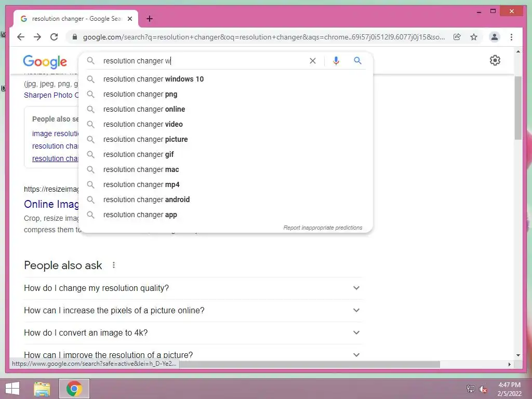Choose suggestion resolution changer video
The width and height of the screenshot is (532, 399).
[x=225, y=124]
